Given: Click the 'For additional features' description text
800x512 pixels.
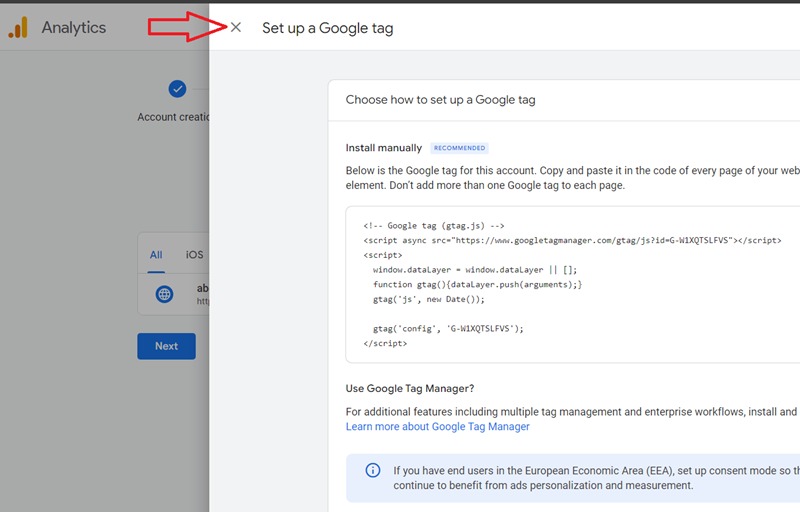Looking at the screenshot, I should (x=572, y=412).
